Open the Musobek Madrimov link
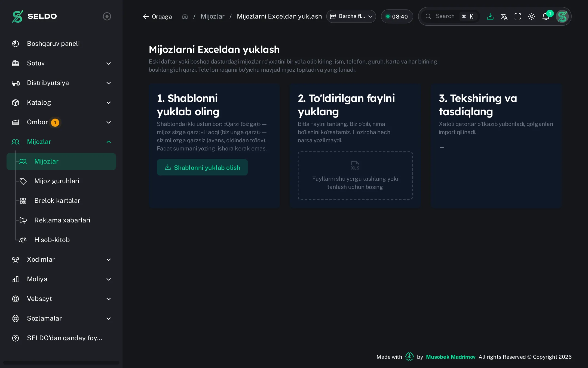Viewport: 588px width, 368px height. [451, 357]
